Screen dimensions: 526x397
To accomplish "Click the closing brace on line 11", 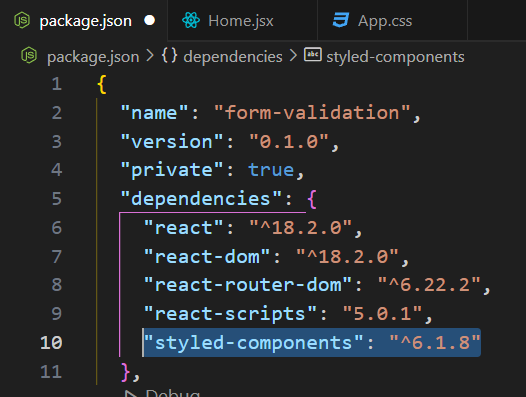I will coord(125,372).
